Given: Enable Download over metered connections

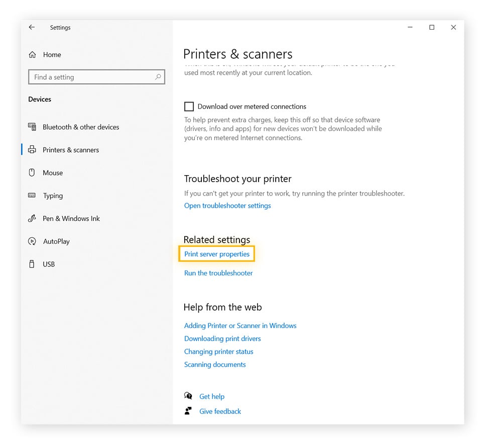Looking at the screenshot, I should [x=189, y=106].
